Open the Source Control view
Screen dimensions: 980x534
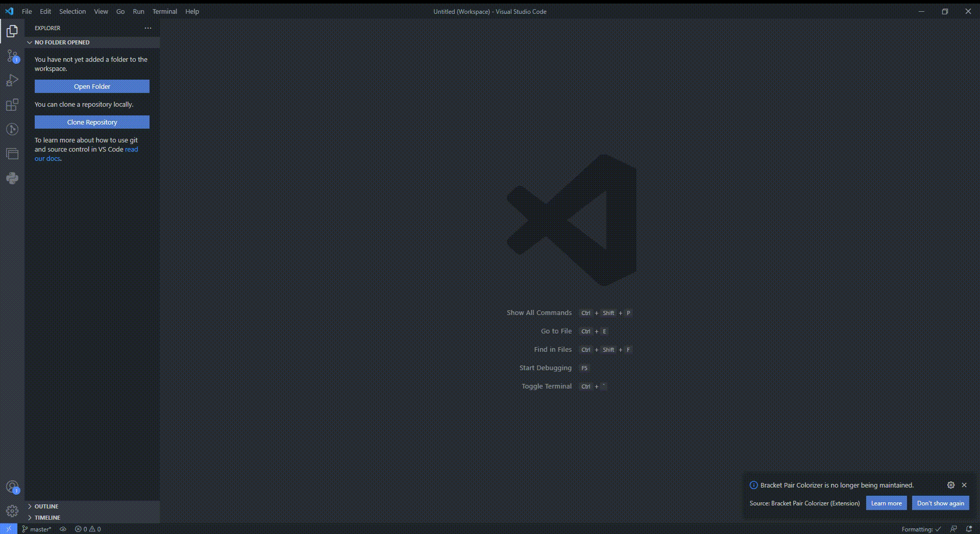tap(12, 56)
